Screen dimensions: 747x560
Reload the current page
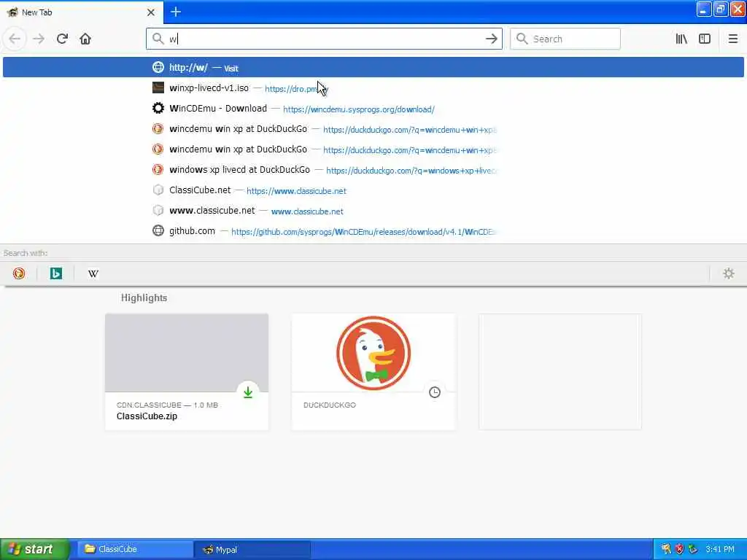(x=62, y=39)
